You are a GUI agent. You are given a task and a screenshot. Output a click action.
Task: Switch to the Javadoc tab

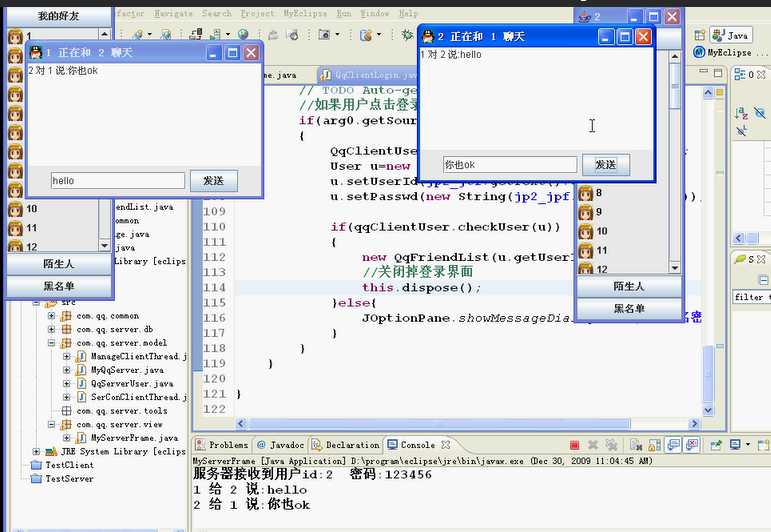tap(281, 445)
